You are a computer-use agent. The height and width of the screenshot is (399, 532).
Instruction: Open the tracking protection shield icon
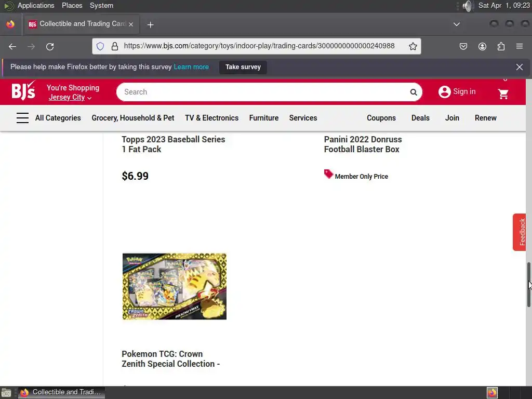click(100, 46)
